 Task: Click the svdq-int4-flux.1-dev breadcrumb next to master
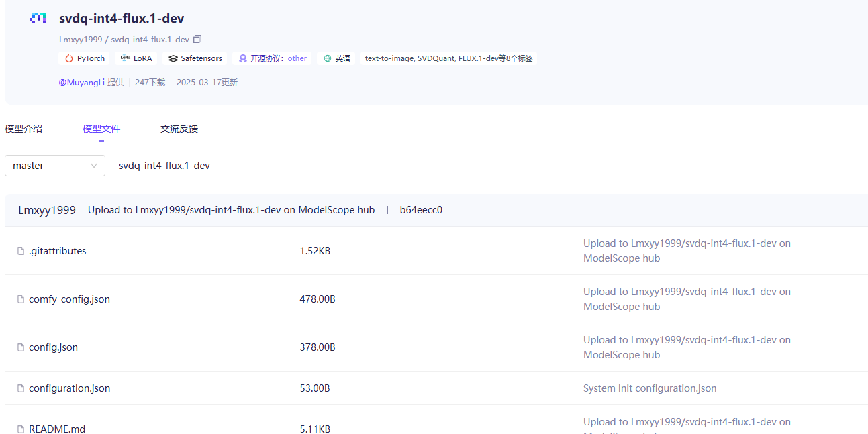(164, 166)
